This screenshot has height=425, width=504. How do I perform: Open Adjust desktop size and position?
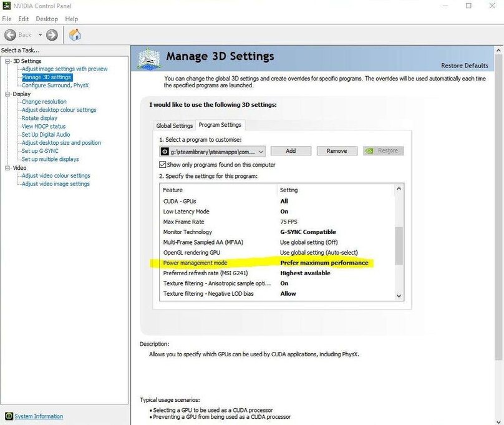(61, 143)
